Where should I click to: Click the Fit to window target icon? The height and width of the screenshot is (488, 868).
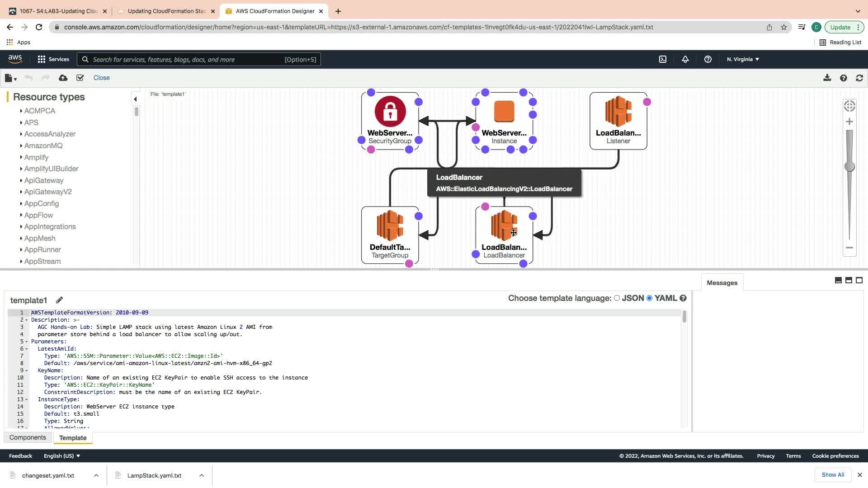[x=849, y=106]
